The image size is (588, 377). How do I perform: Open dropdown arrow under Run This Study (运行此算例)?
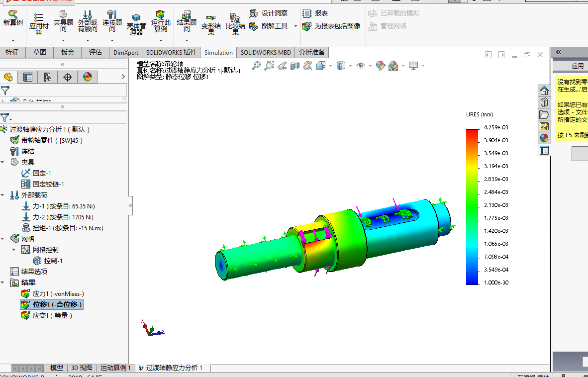pos(161,40)
